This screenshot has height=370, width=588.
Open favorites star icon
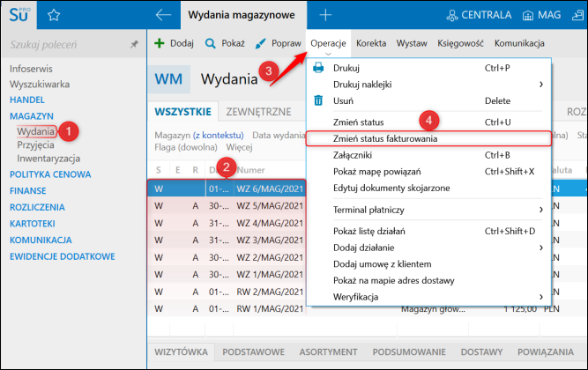pos(54,15)
